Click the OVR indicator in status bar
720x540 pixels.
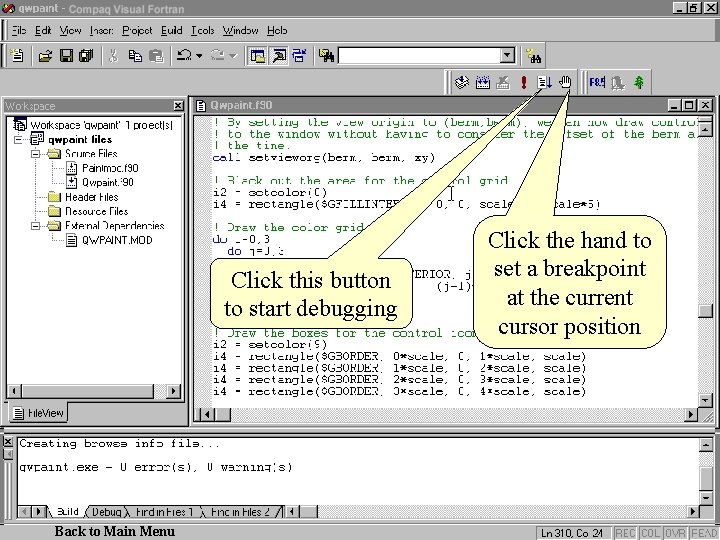pos(675,533)
